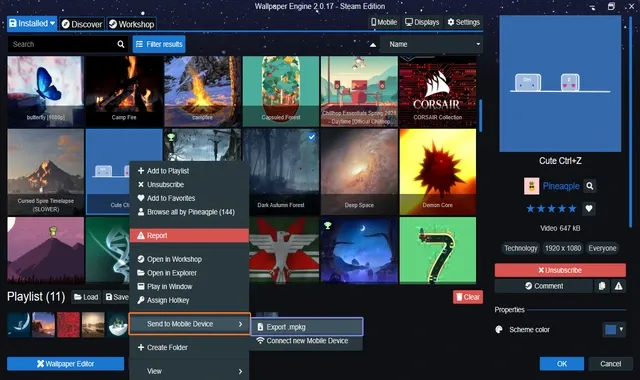Click the wallpaper grid scrollbar
640x380 pixels.
tap(480, 116)
